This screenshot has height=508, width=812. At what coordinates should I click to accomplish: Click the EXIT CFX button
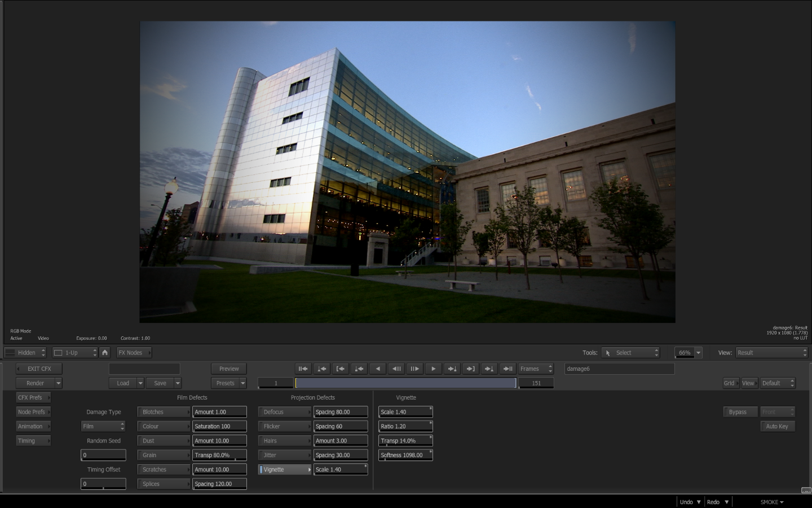click(39, 369)
